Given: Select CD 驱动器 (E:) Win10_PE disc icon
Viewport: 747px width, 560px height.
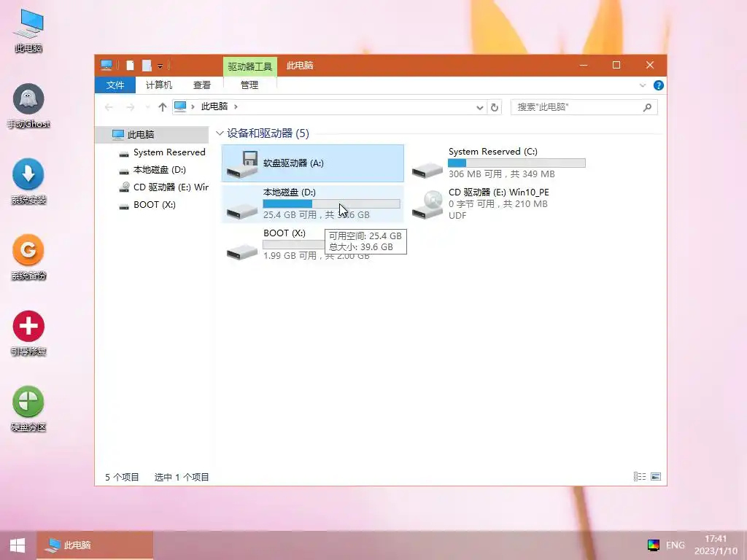Looking at the screenshot, I should 427,204.
